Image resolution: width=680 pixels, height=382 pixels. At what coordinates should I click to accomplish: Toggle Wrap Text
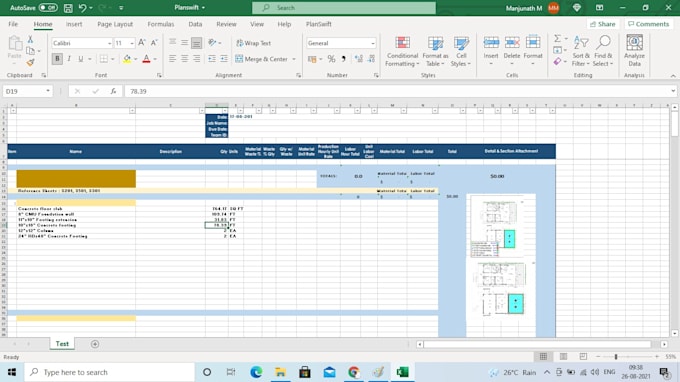coord(254,43)
